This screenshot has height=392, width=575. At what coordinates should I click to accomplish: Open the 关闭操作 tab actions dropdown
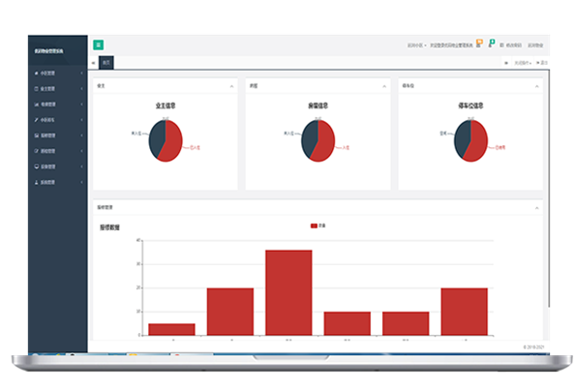click(x=523, y=63)
